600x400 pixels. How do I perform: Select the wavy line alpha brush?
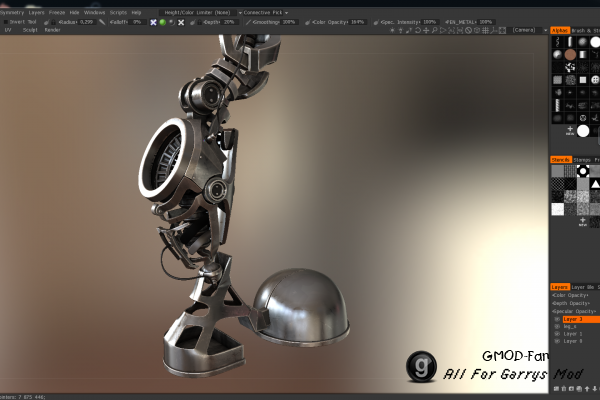(558, 42)
